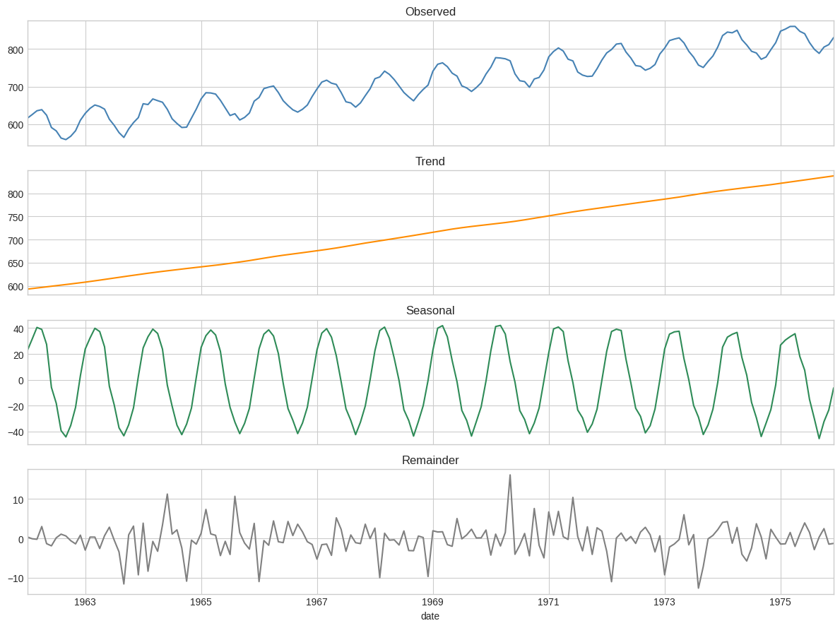Select the 1971 x-axis tick label

pos(548,602)
